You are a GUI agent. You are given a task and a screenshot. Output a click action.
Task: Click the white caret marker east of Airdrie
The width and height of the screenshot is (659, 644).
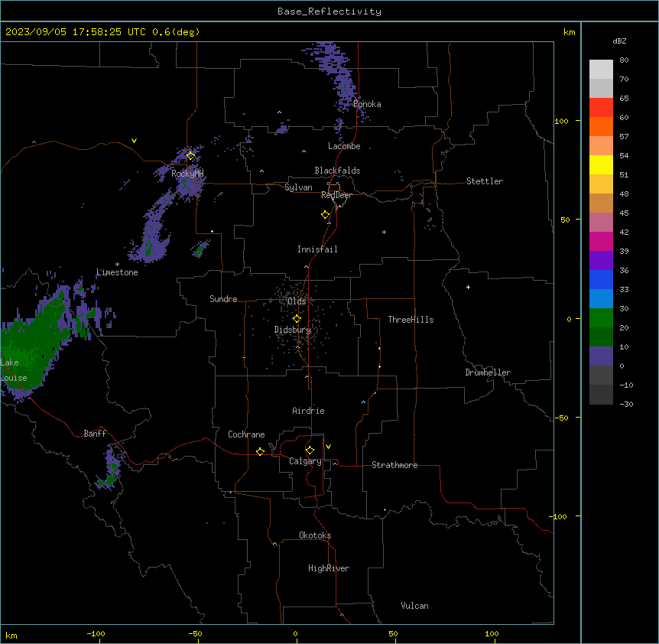(364, 402)
